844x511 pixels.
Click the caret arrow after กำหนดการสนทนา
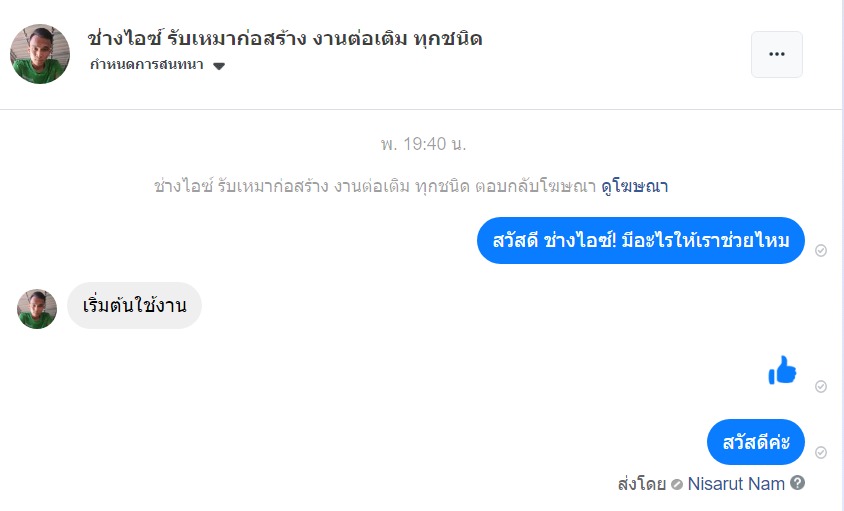(x=219, y=67)
